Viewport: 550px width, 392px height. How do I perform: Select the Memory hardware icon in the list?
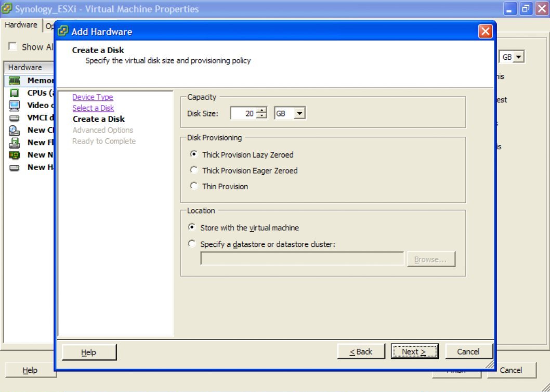[15, 81]
